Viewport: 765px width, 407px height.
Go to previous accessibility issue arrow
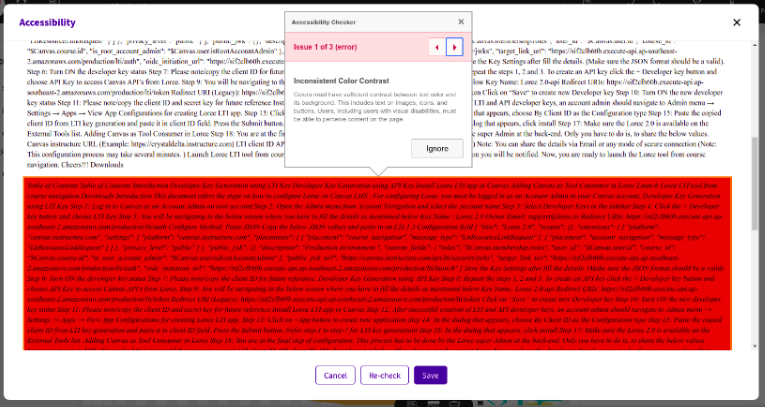(x=437, y=47)
